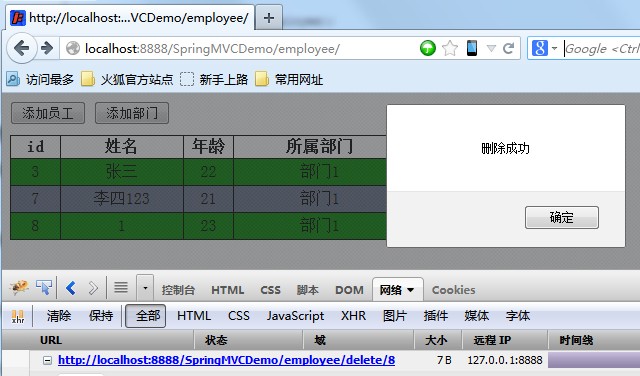Open the 访问最多 bookmark folder
The image size is (640, 376).
point(40,79)
